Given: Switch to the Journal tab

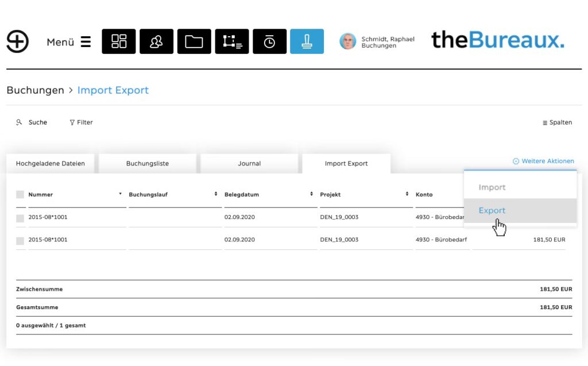Looking at the screenshot, I should 249,164.
